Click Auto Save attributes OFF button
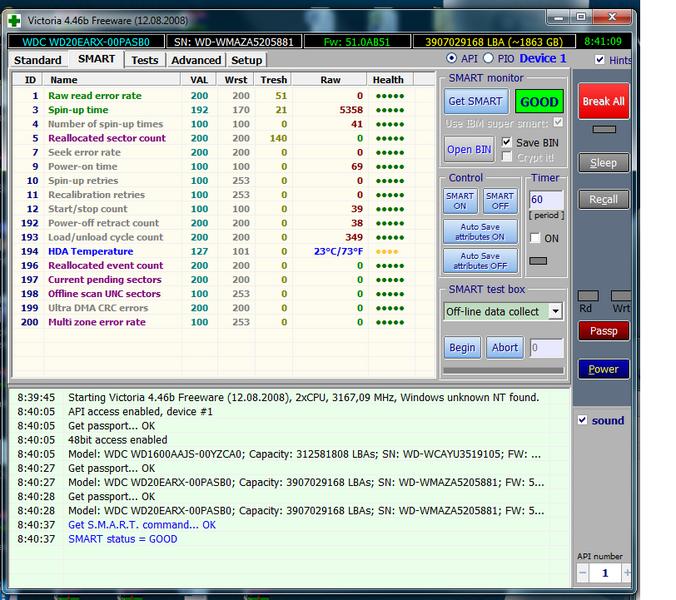 (480, 261)
